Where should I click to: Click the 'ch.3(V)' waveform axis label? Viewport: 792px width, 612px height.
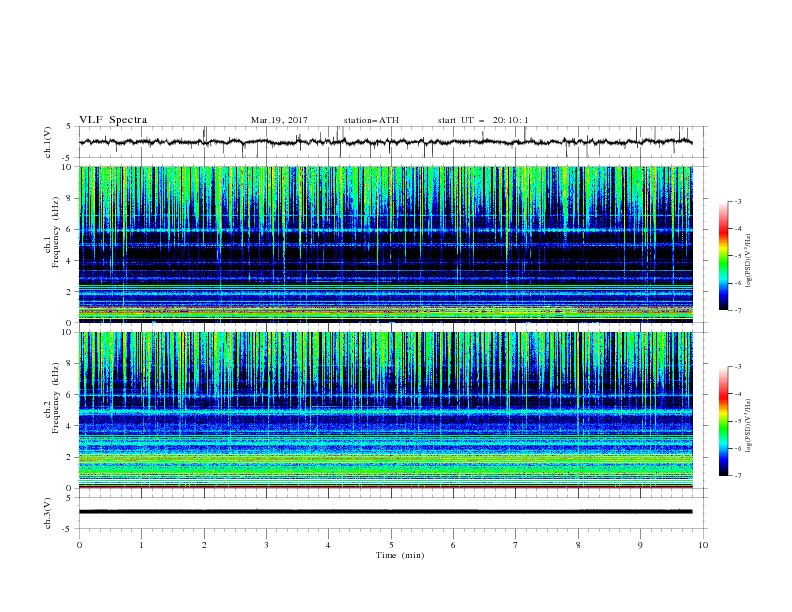tap(48, 513)
